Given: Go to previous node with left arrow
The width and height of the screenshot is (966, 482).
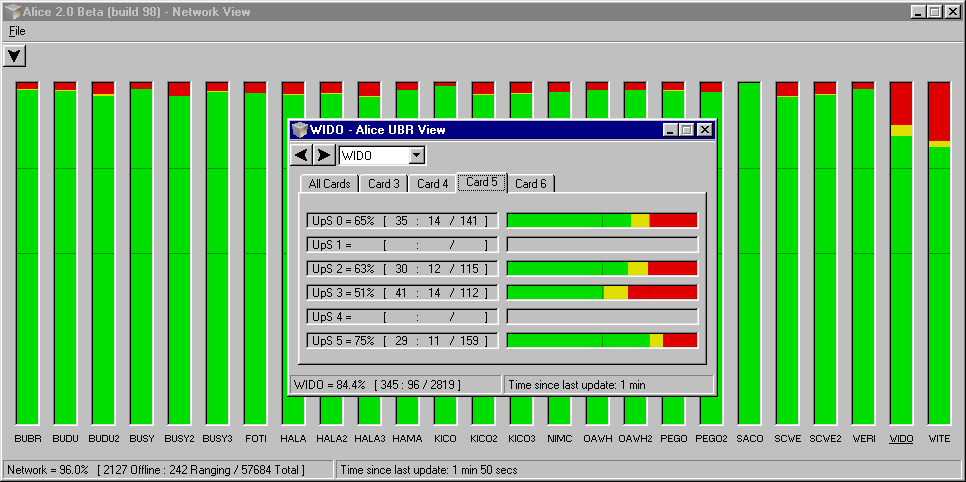Looking at the screenshot, I should 301,155.
